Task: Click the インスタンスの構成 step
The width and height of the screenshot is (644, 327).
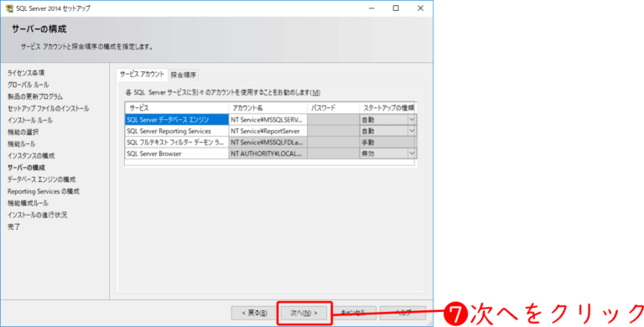Action: click(31, 156)
